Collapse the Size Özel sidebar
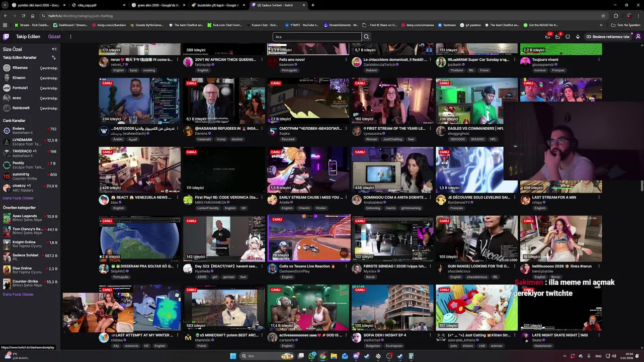This screenshot has height=362, width=644. click(54, 49)
